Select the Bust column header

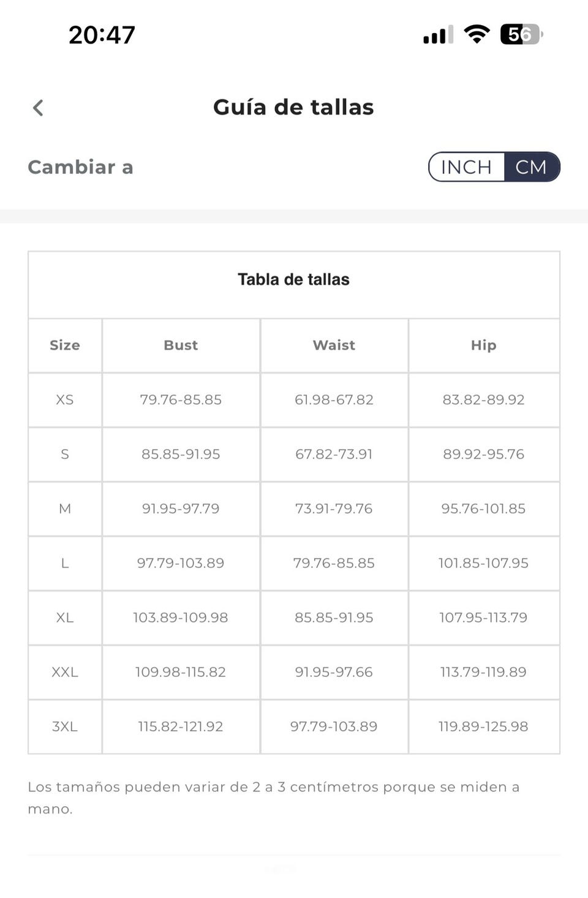pos(181,345)
